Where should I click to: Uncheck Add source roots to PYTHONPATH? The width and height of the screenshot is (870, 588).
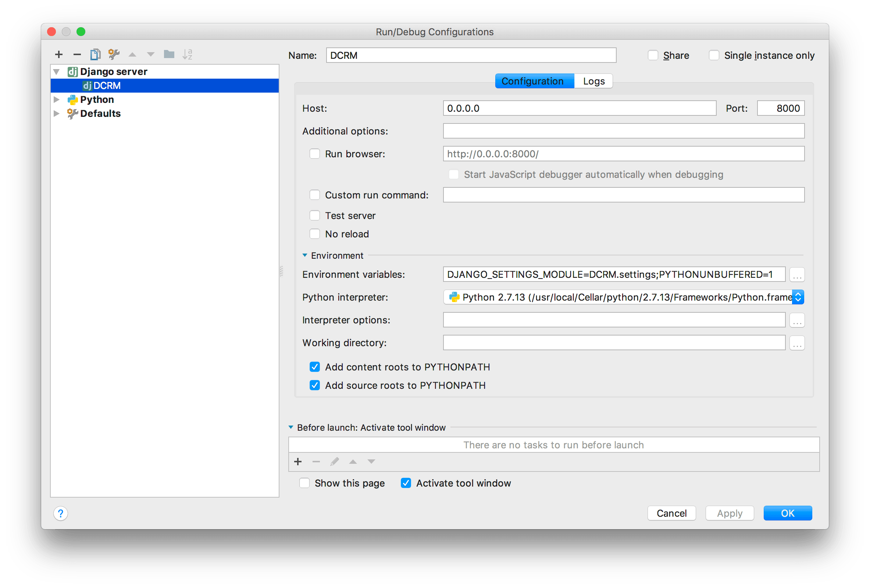click(x=315, y=385)
